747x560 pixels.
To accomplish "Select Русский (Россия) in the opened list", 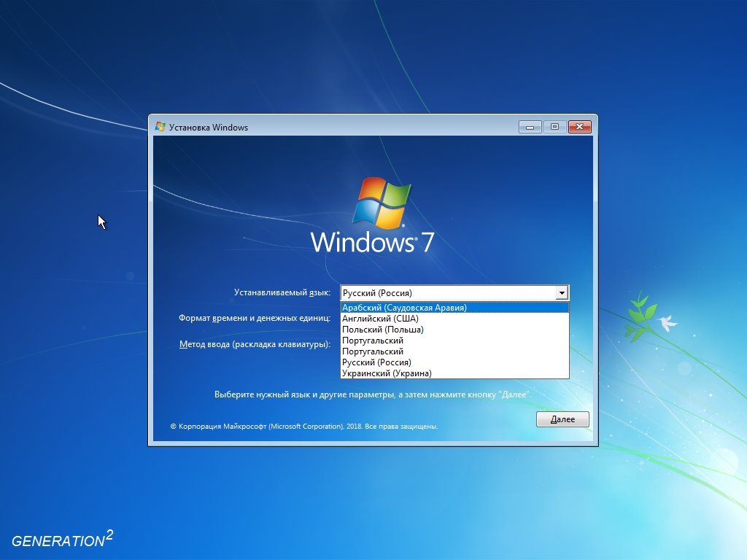I will coord(454,362).
